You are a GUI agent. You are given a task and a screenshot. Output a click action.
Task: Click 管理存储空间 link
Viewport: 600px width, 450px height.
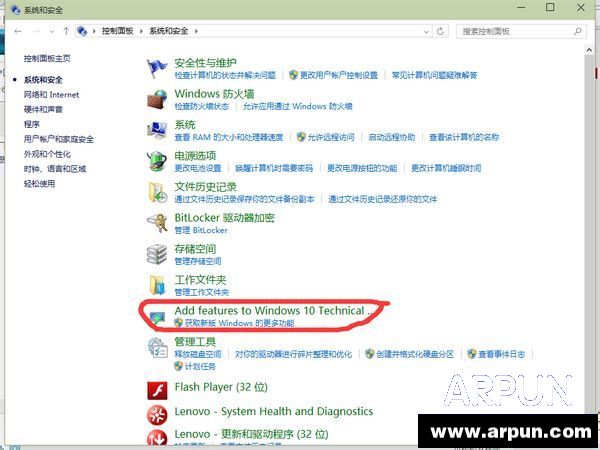pos(198,261)
